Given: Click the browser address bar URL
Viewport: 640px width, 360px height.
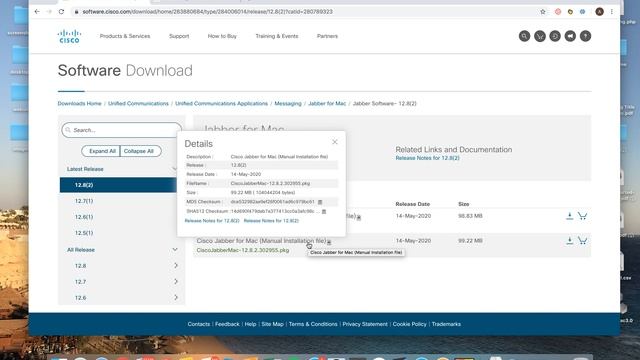Looking at the screenshot, I should click(x=207, y=12).
